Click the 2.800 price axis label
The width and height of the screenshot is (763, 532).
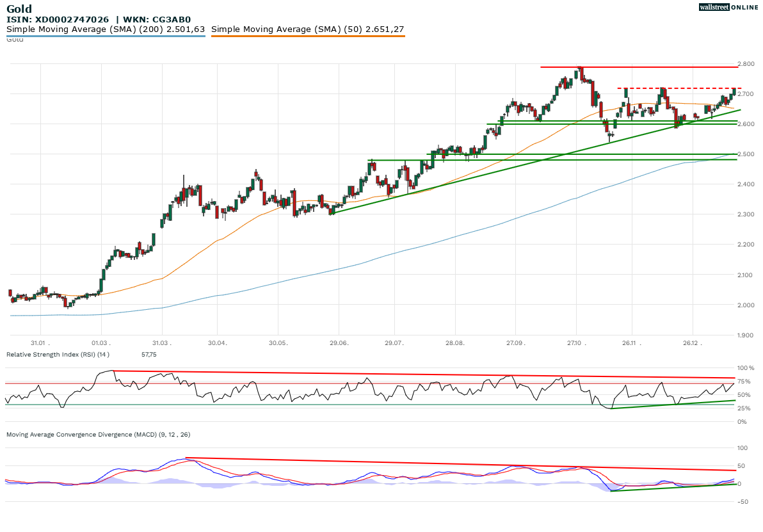pos(746,64)
